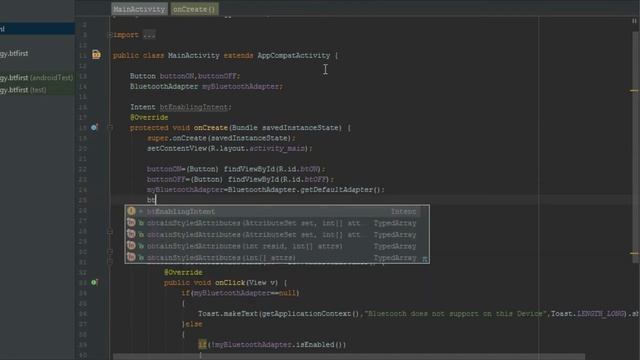Click the 'else' keyword after the closing brace
640x360 pixels.
pyautogui.click(x=194, y=324)
